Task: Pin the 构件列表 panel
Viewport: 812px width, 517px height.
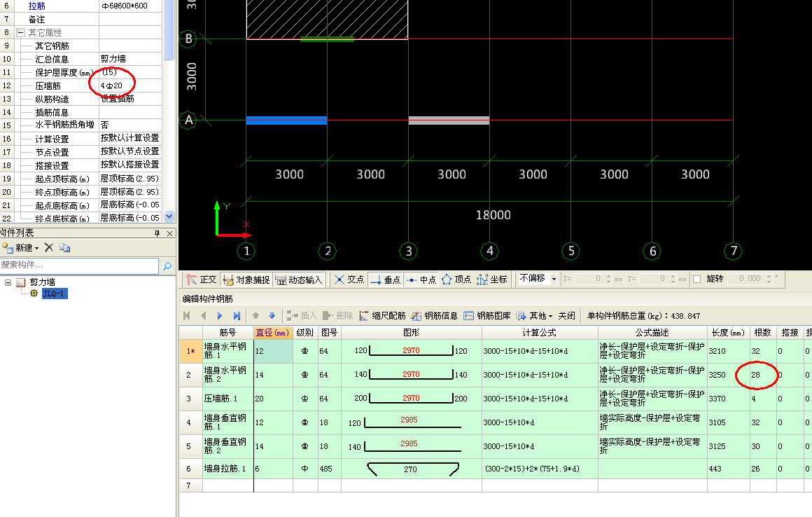Action: click(x=157, y=234)
